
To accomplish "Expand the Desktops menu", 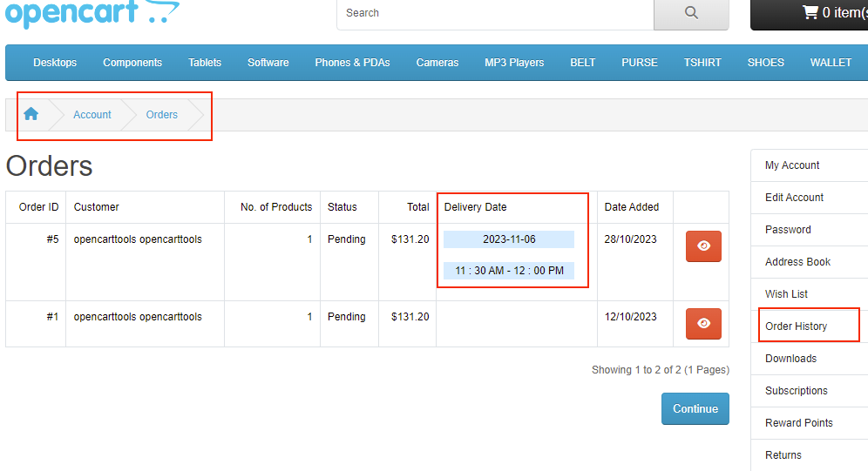I will coord(55,63).
